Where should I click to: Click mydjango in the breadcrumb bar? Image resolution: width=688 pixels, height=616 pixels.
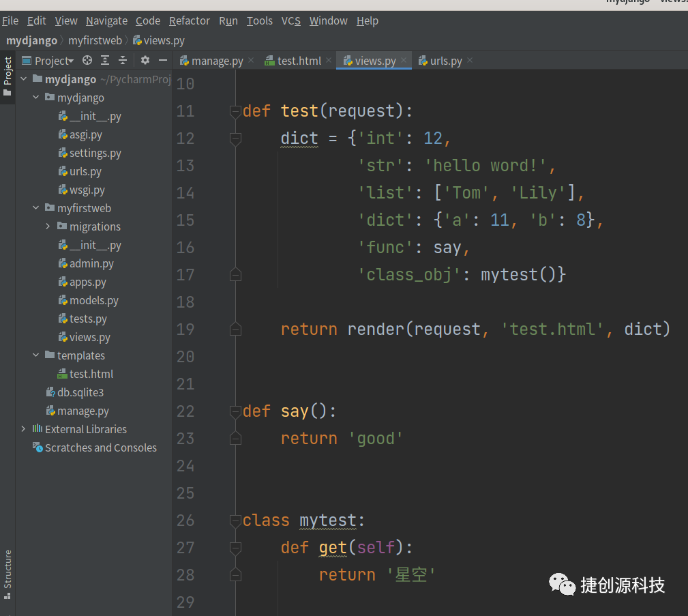click(x=31, y=40)
